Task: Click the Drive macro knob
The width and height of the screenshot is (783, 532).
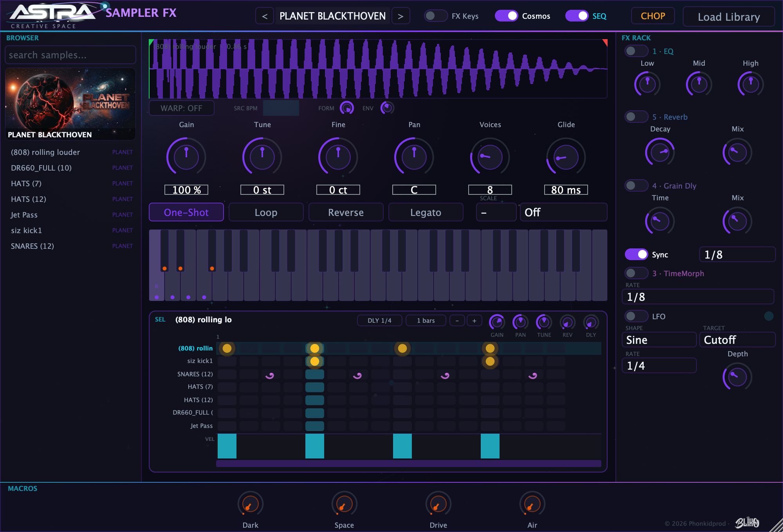Action: (438, 504)
